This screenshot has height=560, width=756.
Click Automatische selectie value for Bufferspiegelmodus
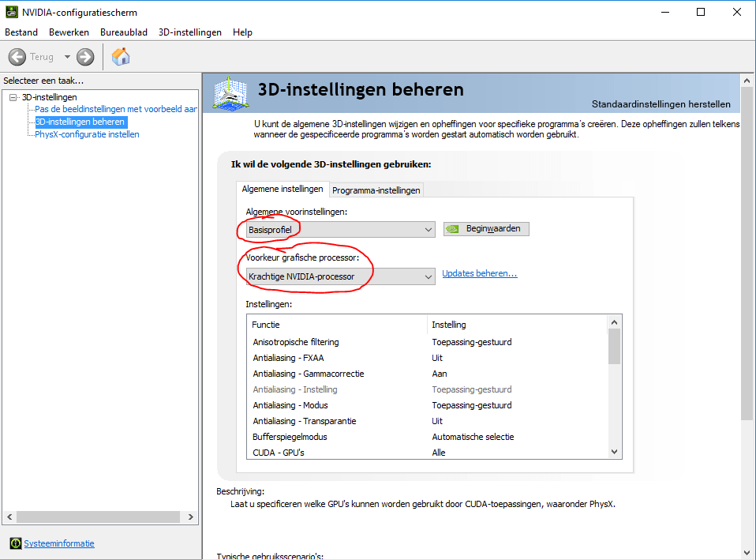click(x=473, y=437)
